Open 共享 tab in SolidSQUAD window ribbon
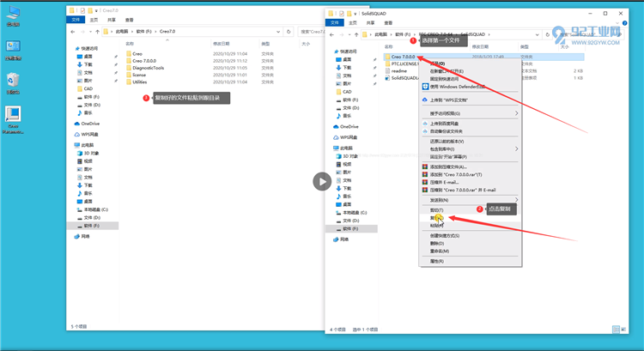Viewport: 644px width, 351px height. [x=370, y=23]
